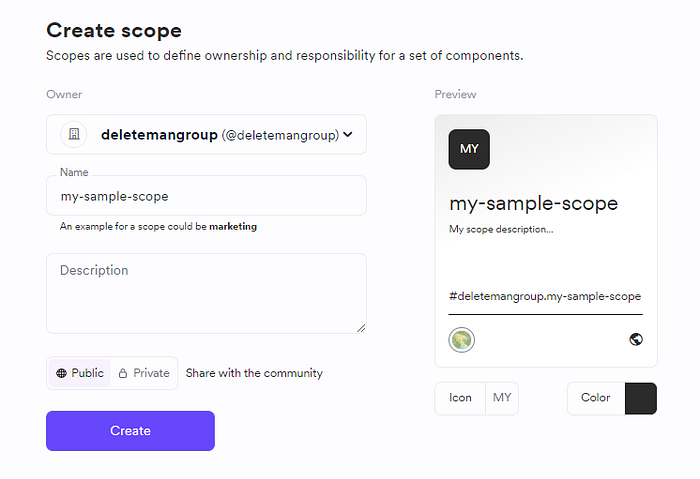Click the globe icon in preview card
Screen dimensions: 700x479
pos(636,339)
